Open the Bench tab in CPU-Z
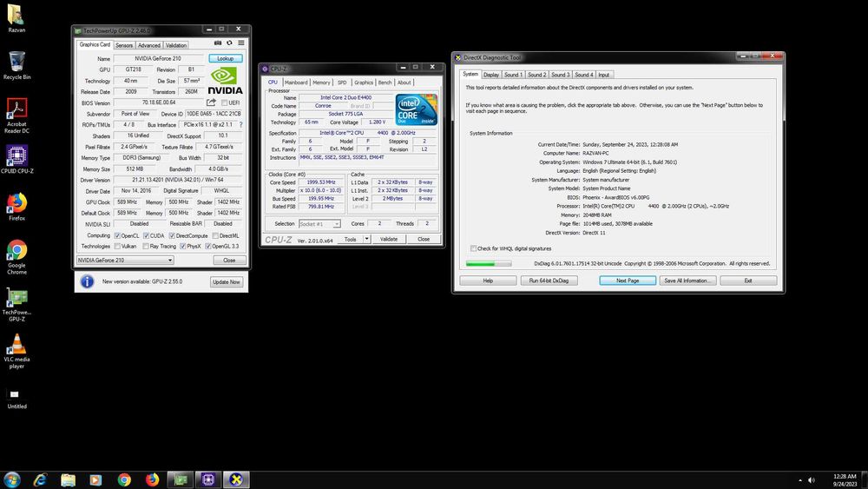Viewport: 868px width, 489px height. (x=385, y=83)
